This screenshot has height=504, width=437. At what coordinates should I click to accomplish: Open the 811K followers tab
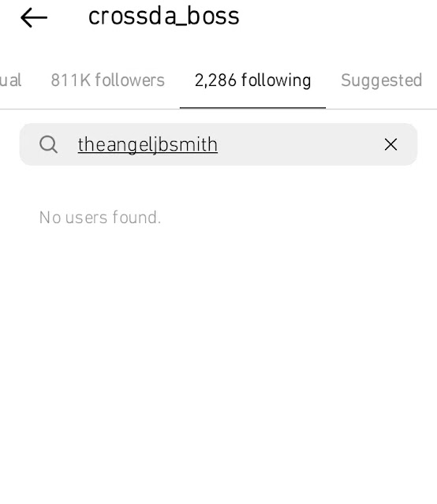[x=108, y=80]
